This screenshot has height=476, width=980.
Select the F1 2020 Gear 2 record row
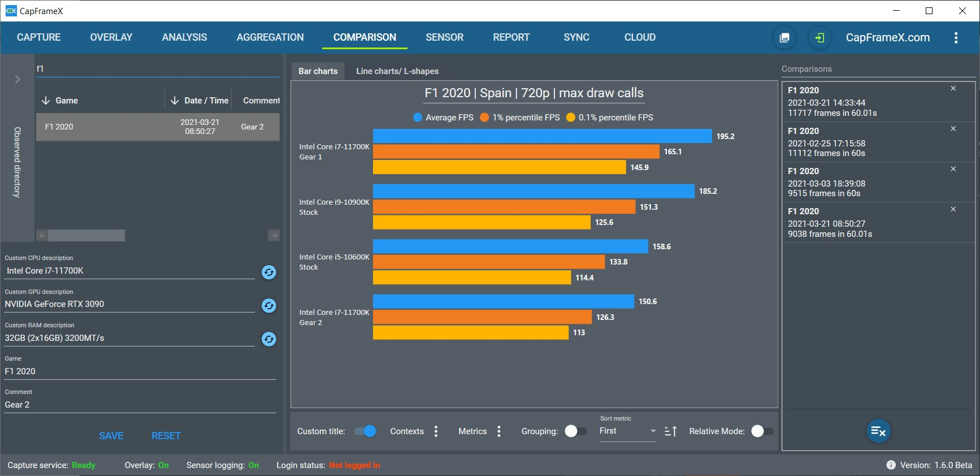click(158, 127)
